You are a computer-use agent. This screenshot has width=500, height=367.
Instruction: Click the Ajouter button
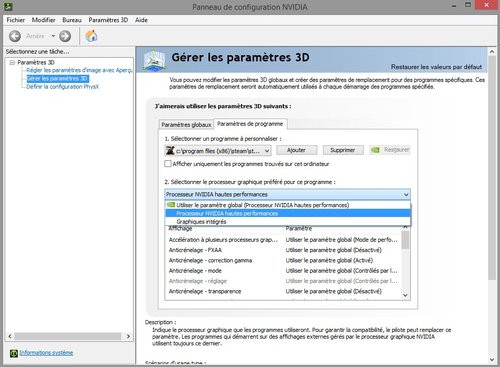[296, 150]
